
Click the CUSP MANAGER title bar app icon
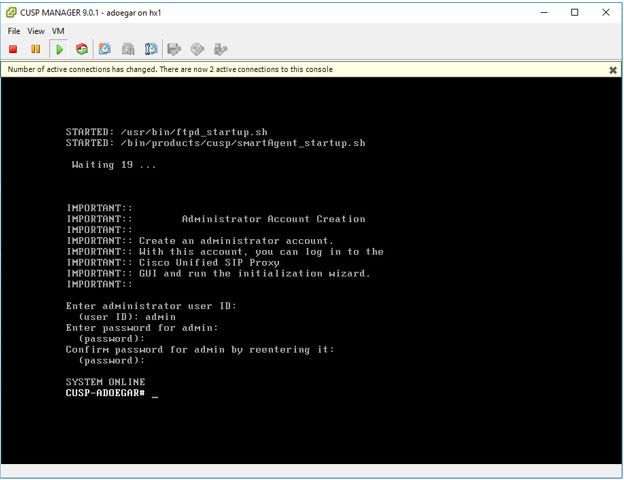[11, 12]
